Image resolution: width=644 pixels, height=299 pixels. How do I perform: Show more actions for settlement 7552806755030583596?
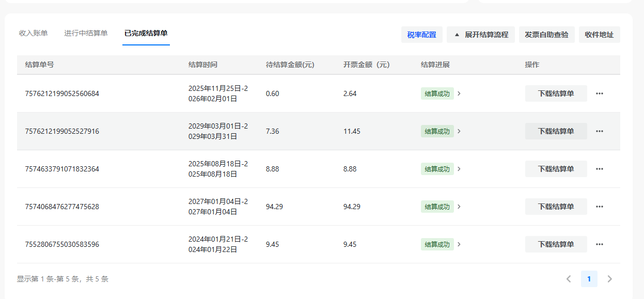599,244
